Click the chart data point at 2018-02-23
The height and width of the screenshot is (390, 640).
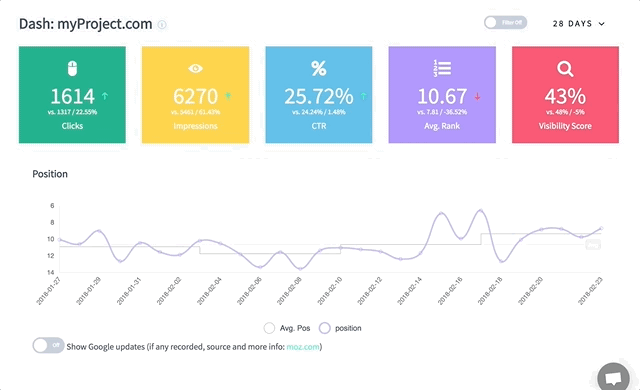[601, 228]
